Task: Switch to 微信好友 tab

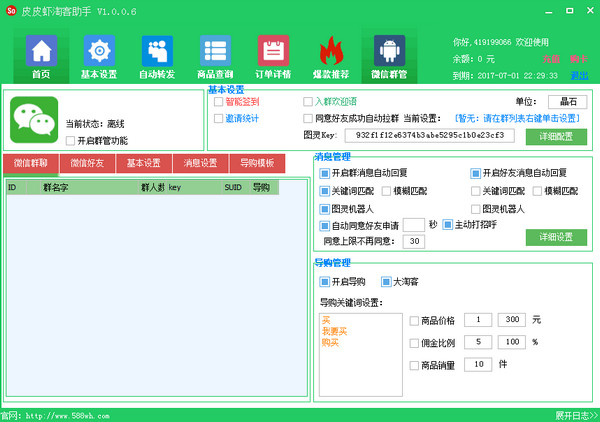Action: point(87,163)
